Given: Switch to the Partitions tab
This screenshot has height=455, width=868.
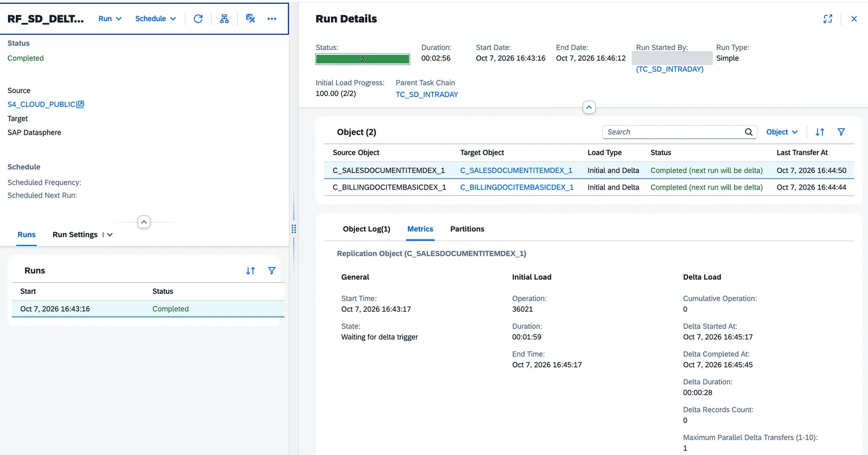Looking at the screenshot, I should (x=467, y=229).
